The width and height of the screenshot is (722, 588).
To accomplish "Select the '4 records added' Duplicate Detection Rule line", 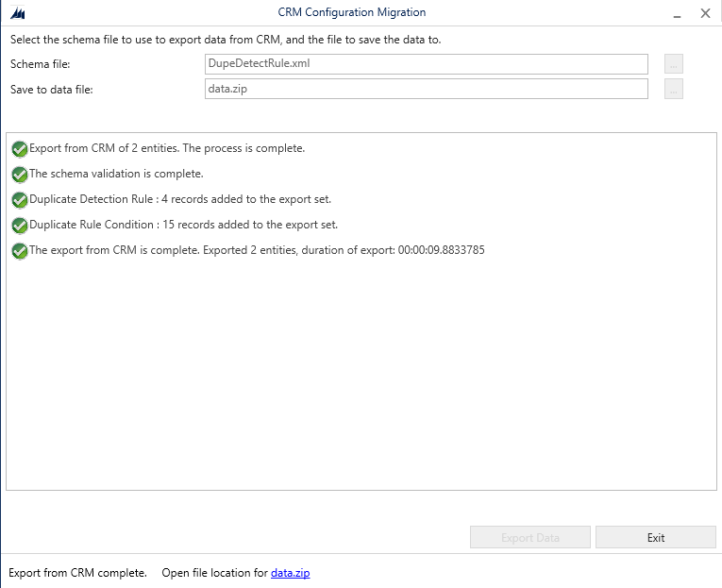I will [180, 199].
